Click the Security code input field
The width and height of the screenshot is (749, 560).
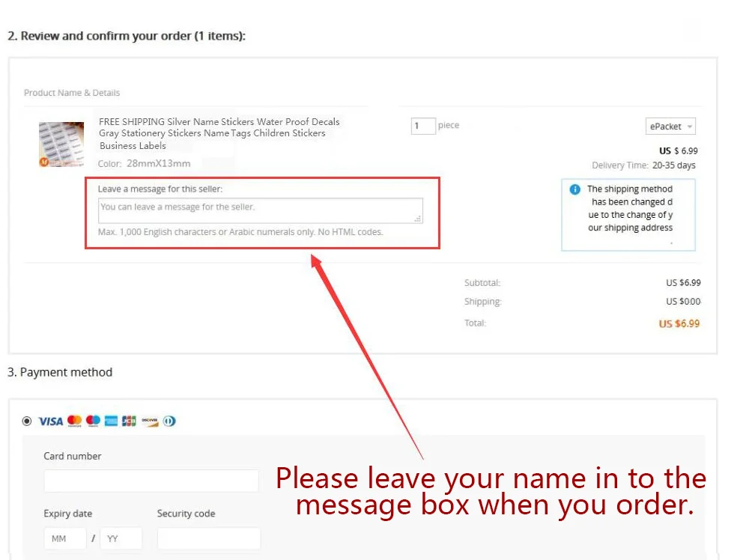point(209,538)
